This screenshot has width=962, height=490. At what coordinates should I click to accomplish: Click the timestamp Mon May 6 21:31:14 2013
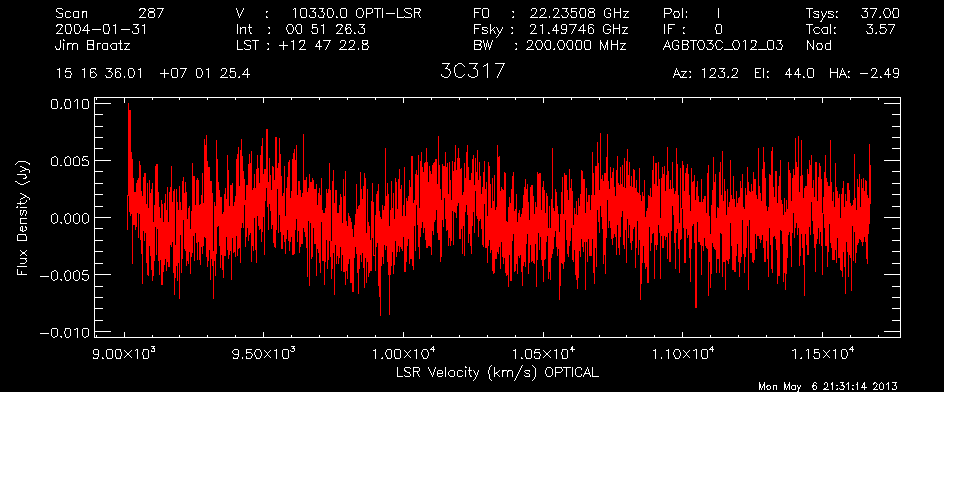pyautogui.click(x=828, y=386)
